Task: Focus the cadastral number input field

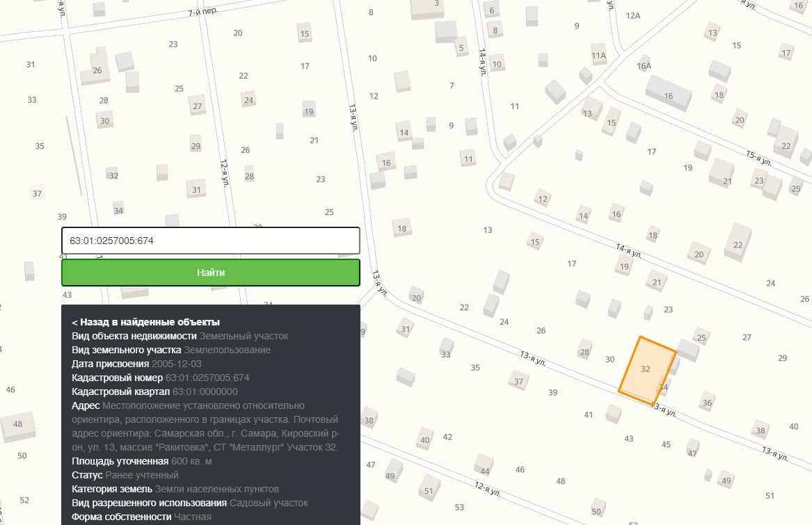Action: pyautogui.click(x=211, y=241)
